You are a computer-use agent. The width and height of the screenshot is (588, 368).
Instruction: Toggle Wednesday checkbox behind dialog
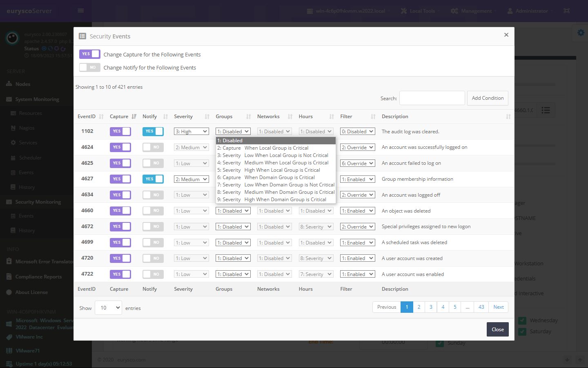(522, 321)
